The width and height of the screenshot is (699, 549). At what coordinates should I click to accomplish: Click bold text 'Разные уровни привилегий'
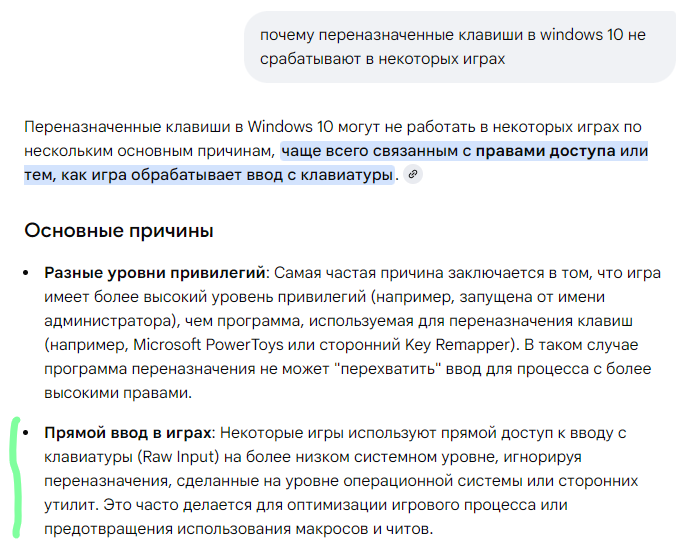point(155,273)
